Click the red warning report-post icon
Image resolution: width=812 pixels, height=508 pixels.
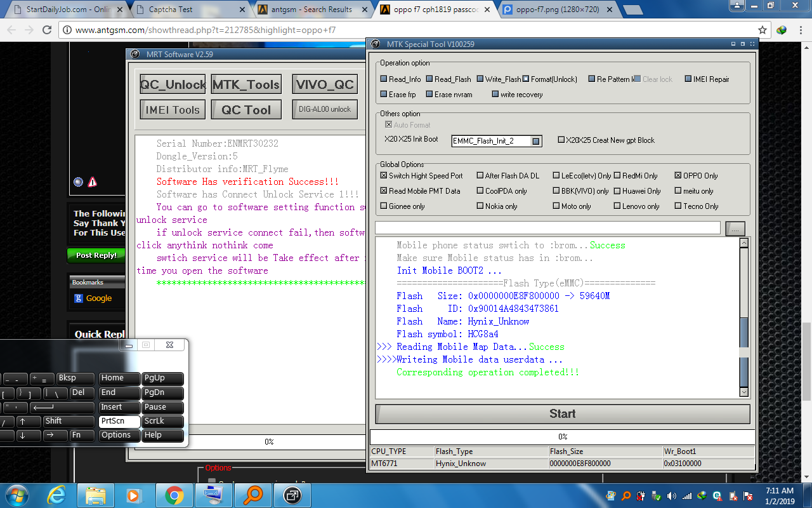[x=93, y=182]
